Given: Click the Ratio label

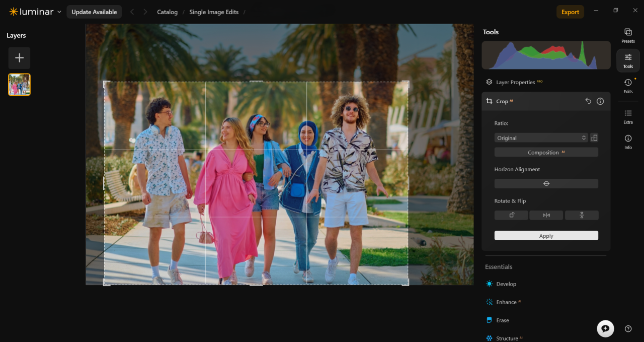Looking at the screenshot, I should (x=502, y=123).
